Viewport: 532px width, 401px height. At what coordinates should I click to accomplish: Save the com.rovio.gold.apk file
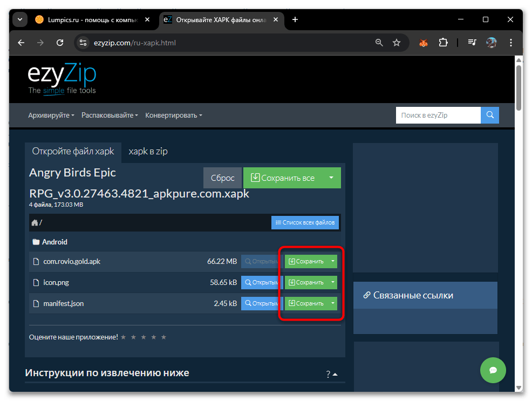point(306,261)
